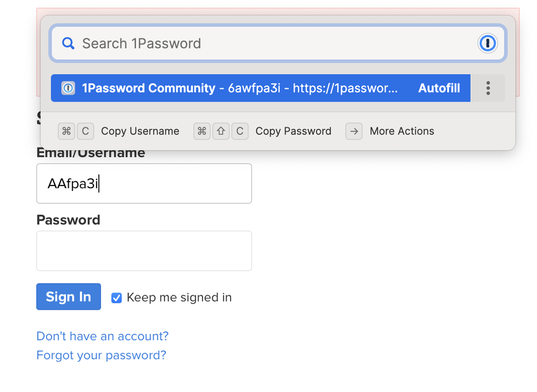The image size is (537, 392).
Task: Click the magnifying glass search icon
Action: point(68,44)
